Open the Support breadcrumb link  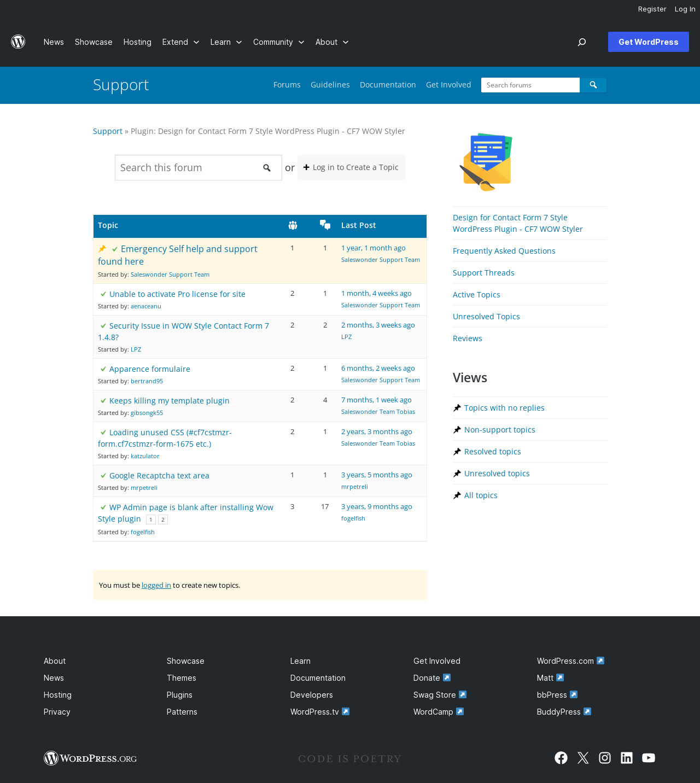point(108,131)
